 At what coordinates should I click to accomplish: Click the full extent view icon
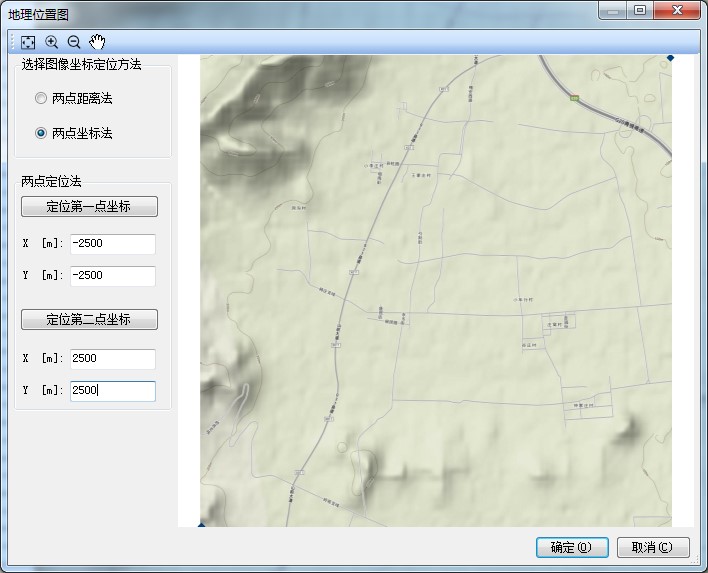tap(28, 42)
